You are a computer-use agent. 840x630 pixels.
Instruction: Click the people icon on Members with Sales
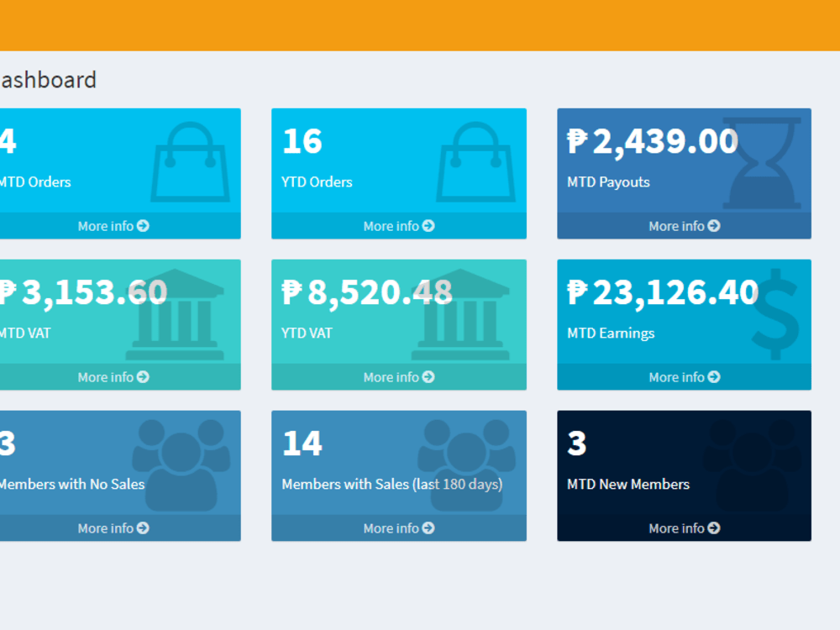tap(466, 465)
